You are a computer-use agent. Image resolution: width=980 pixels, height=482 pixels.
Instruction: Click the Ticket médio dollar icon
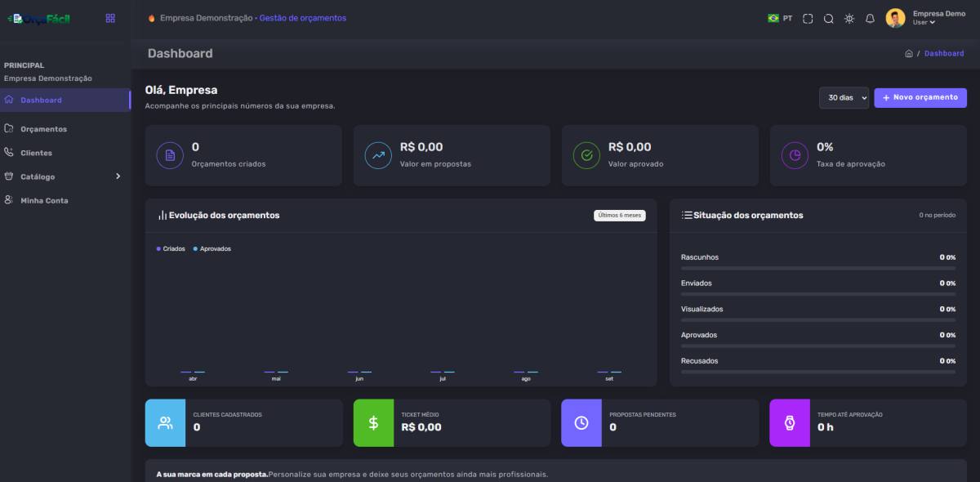click(373, 423)
